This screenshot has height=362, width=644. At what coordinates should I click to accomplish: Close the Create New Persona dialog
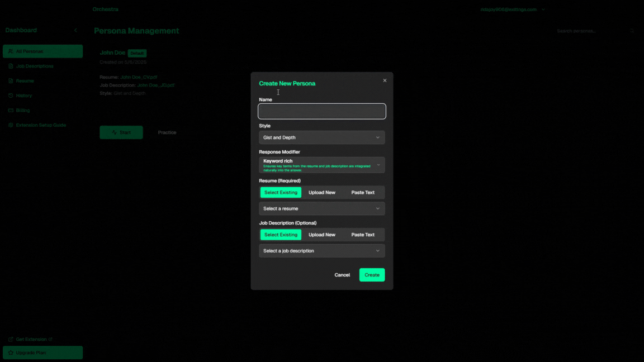385,80
